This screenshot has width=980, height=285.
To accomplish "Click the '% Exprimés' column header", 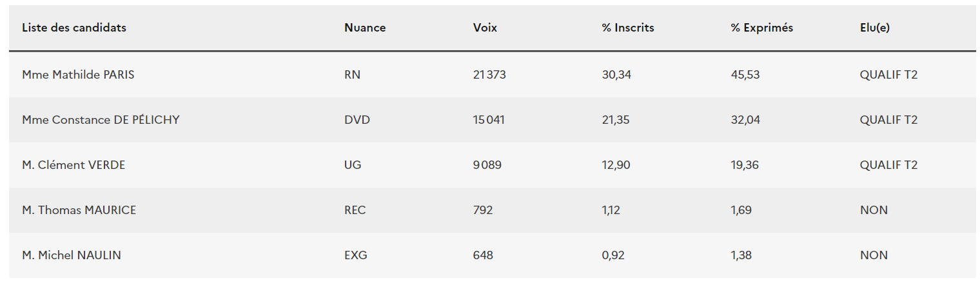I will 762,28.
